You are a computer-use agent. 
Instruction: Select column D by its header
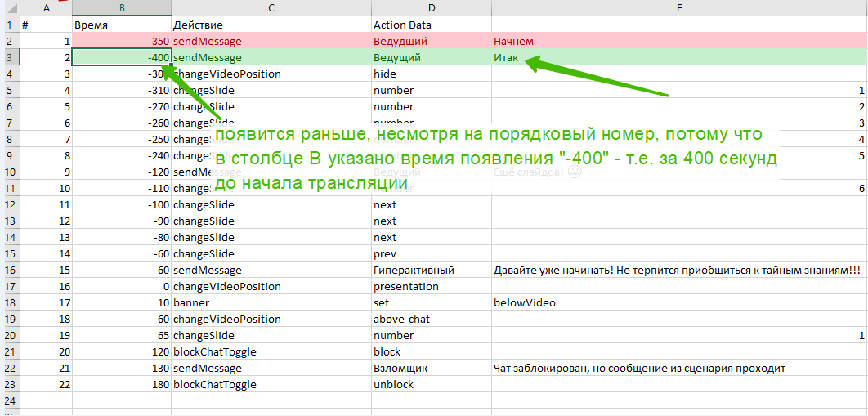point(430,7)
